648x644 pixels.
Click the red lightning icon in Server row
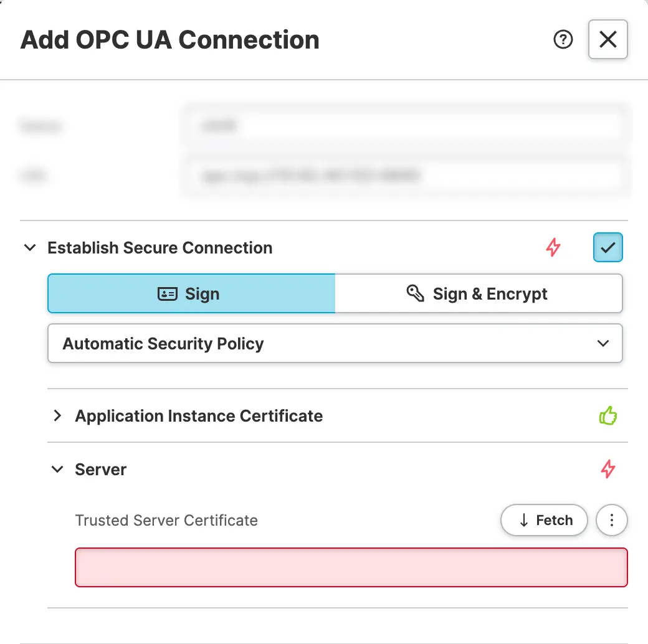[x=608, y=469]
